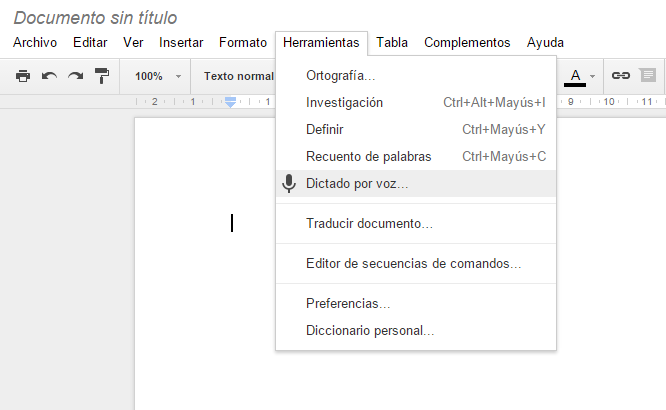Click the blue indent marker on ruler
Image resolution: width=666 pixels, height=410 pixels.
point(231,102)
